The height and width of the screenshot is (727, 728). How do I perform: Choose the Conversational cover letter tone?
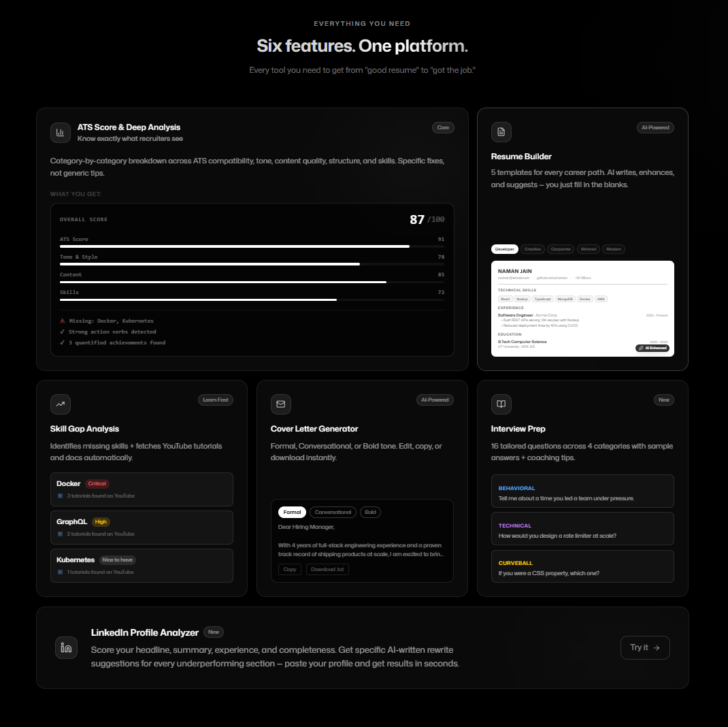click(x=333, y=513)
